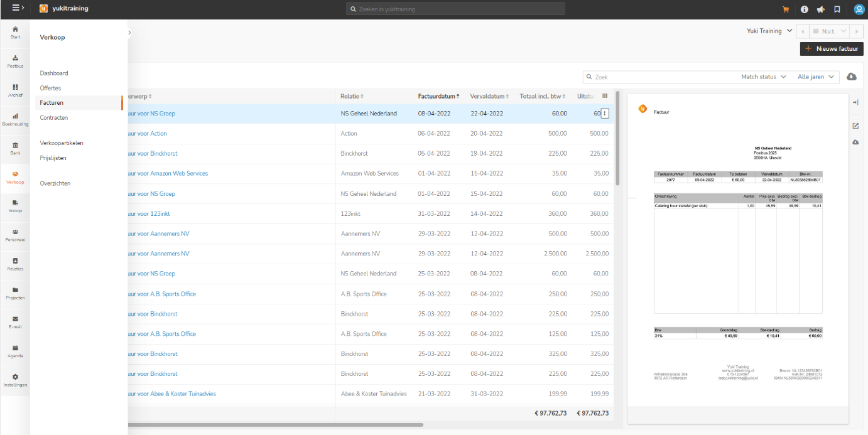Sort by the Relatie column
The image size is (868, 435).
click(x=352, y=96)
